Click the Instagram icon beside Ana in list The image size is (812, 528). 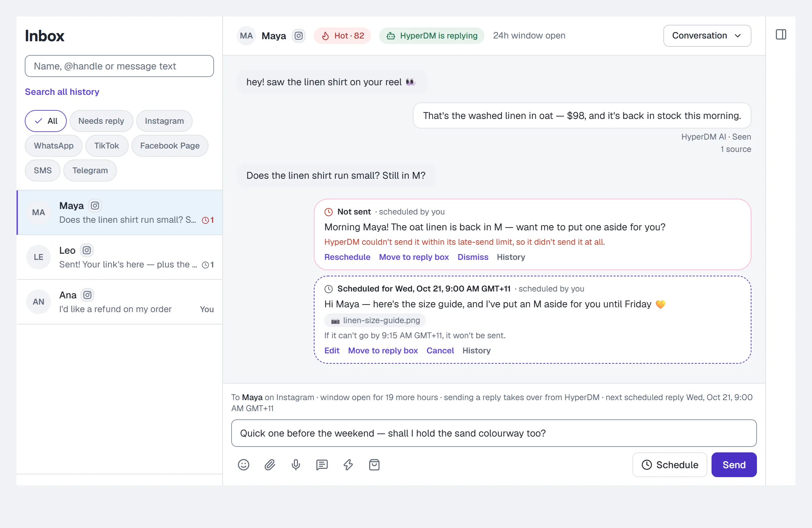pyautogui.click(x=87, y=295)
